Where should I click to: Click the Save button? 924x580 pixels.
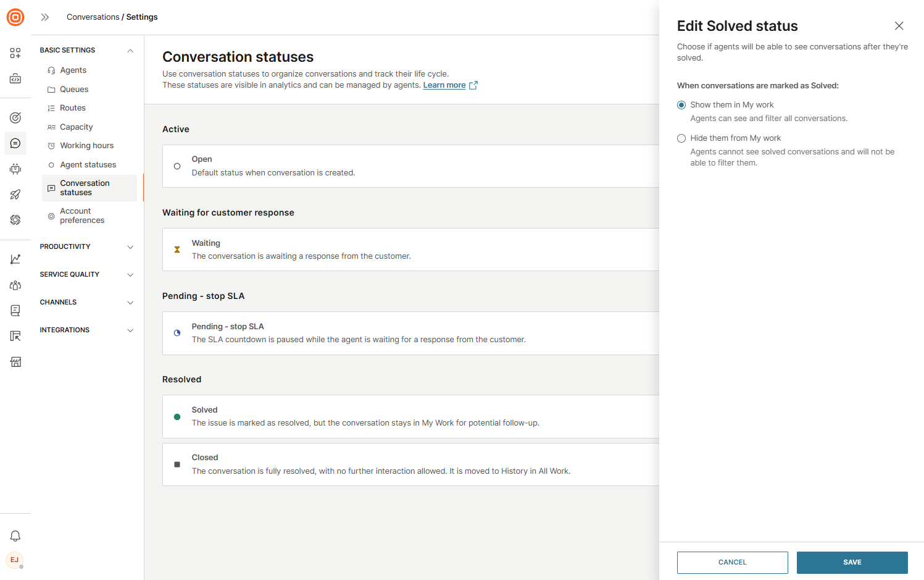(x=852, y=563)
